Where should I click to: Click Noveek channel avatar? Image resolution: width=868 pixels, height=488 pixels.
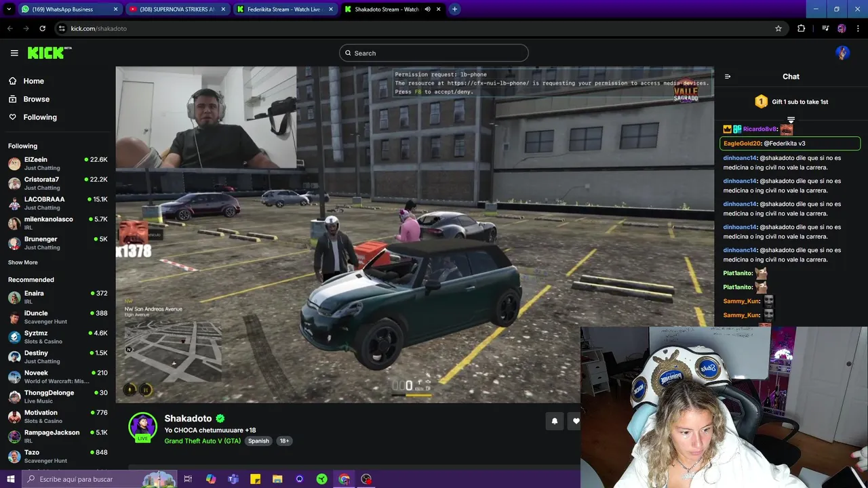(x=14, y=377)
